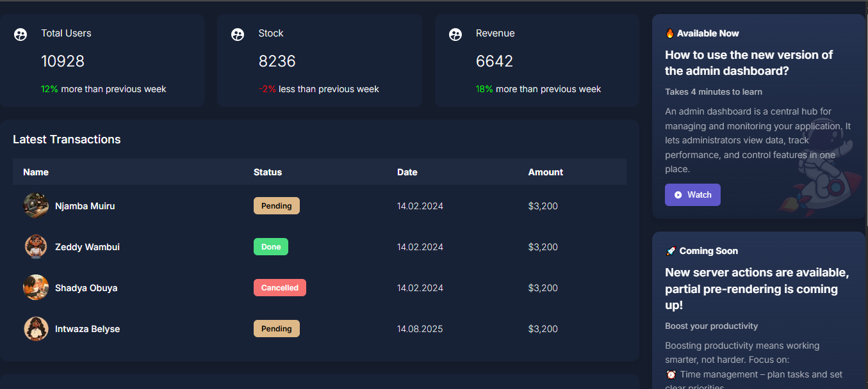Open Zeddy Wambui's avatar picture

tap(36, 247)
